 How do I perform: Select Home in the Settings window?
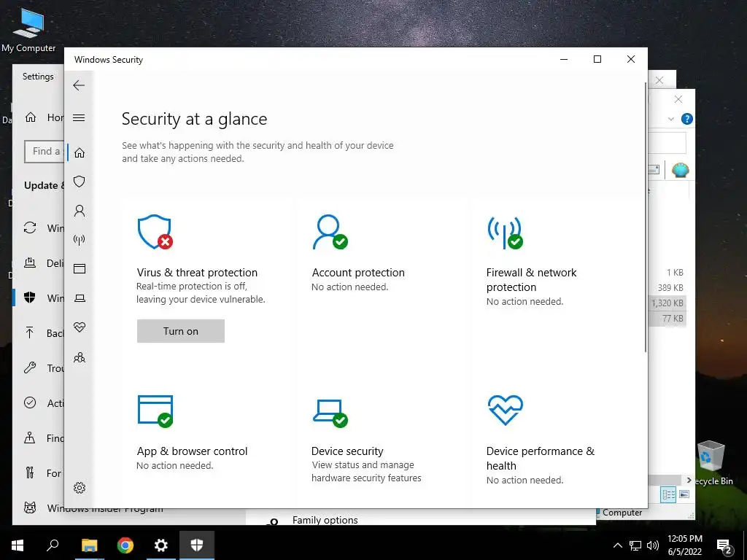click(44, 117)
